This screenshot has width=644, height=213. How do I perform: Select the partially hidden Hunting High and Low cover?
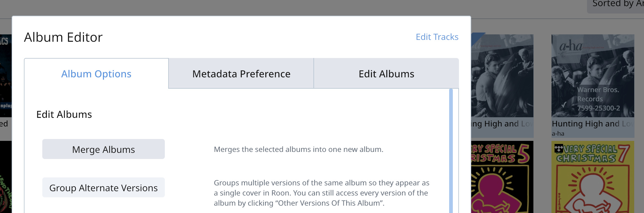tap(502, 76)
